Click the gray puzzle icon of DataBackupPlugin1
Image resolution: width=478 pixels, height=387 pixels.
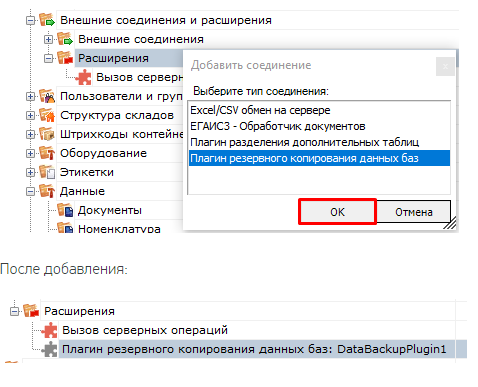coord(50,349)
